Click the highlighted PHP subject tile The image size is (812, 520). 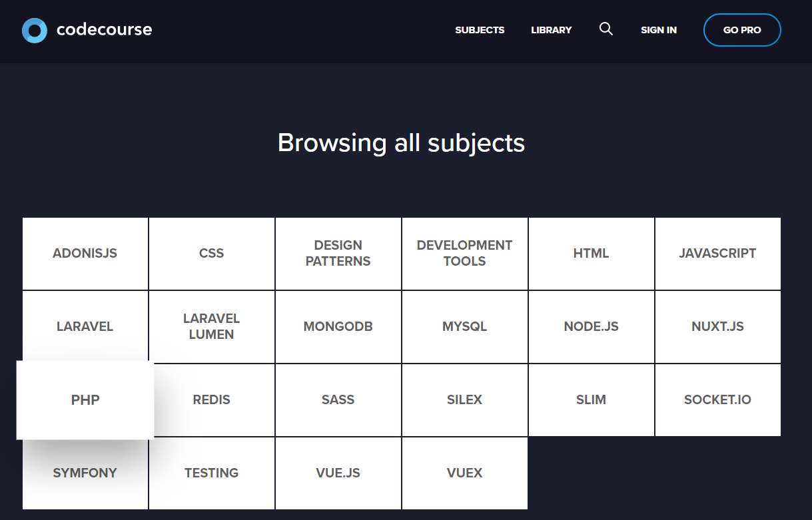point(85,400)
